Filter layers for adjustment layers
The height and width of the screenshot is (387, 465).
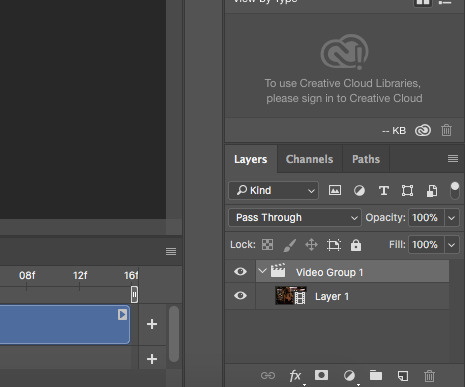click(x=359, y=190)
